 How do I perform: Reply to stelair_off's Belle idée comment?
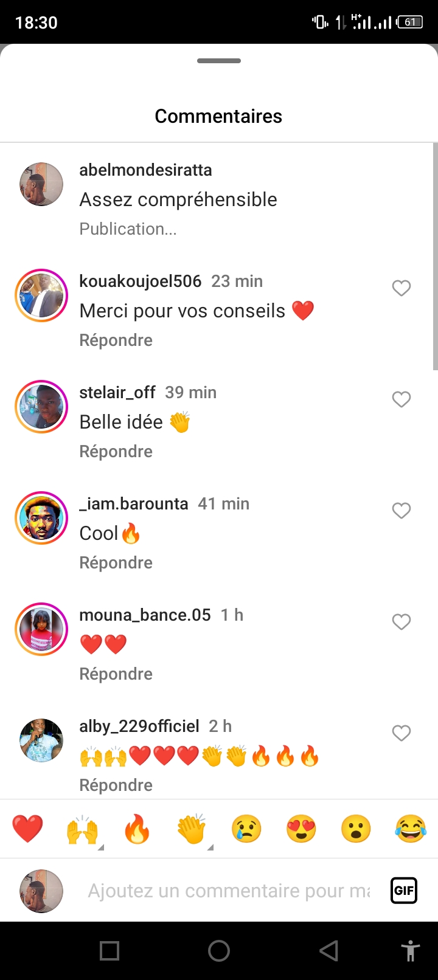click(x=116, y=451)
